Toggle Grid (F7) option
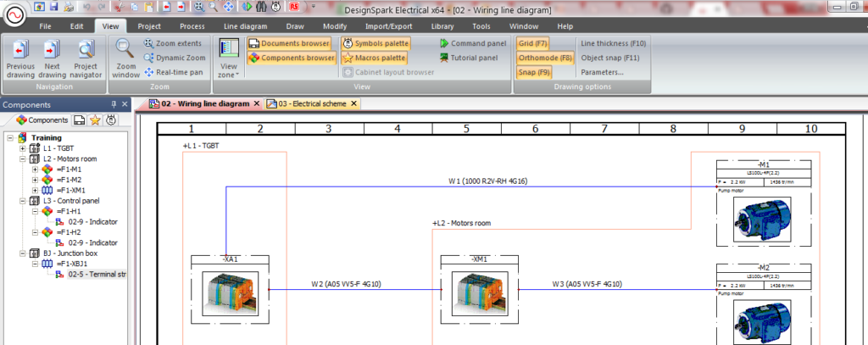 tap(533, 43)
